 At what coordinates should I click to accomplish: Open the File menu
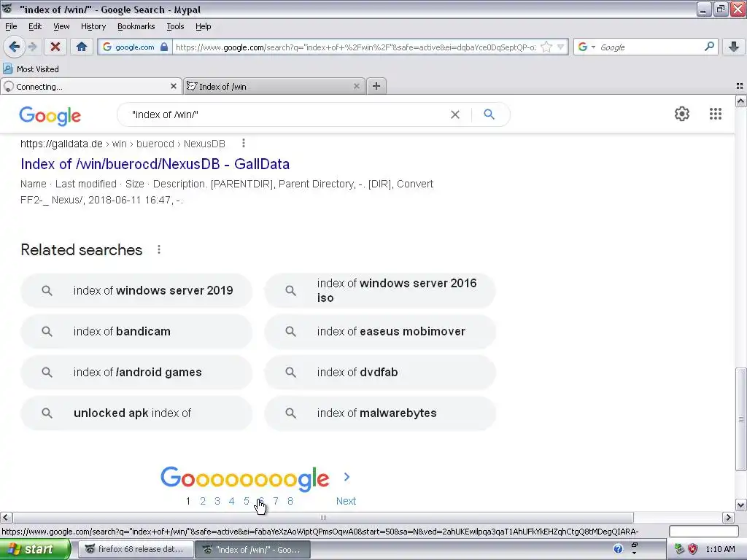click(11, 26)
